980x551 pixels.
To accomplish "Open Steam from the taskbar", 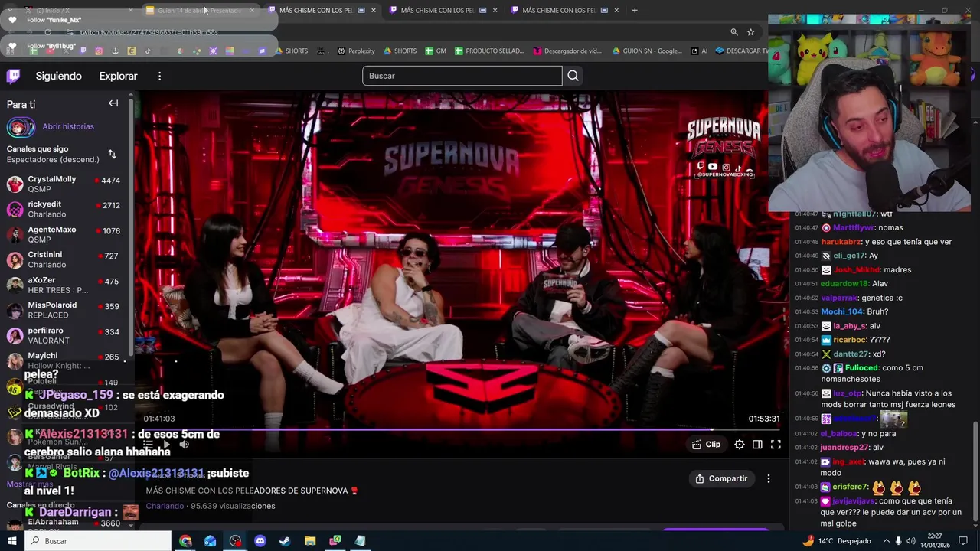I will point(285,541).
